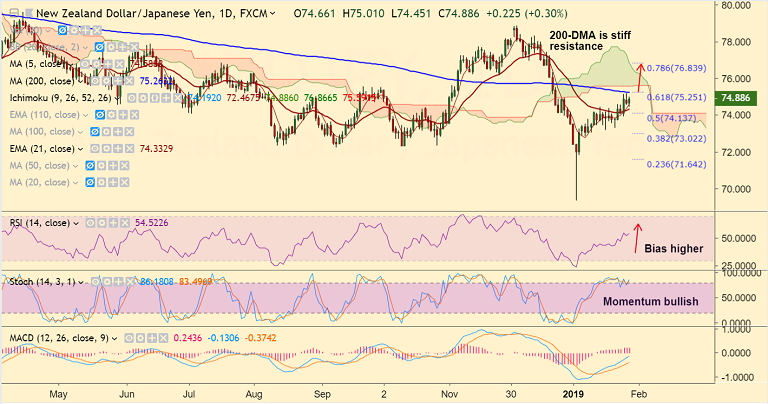Expand chevron next to MA (200, close)
The width and height of the screenshot is (768, 404).
click(80, 81)
